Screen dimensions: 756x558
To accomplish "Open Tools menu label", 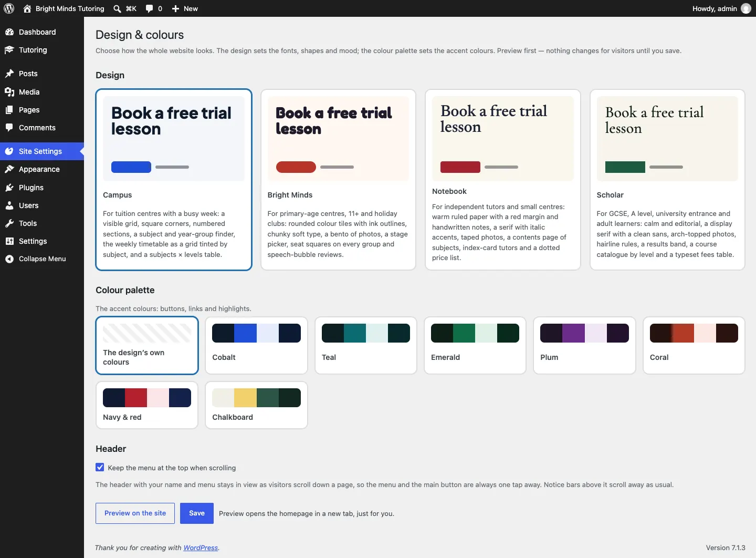I will point(28,223).
